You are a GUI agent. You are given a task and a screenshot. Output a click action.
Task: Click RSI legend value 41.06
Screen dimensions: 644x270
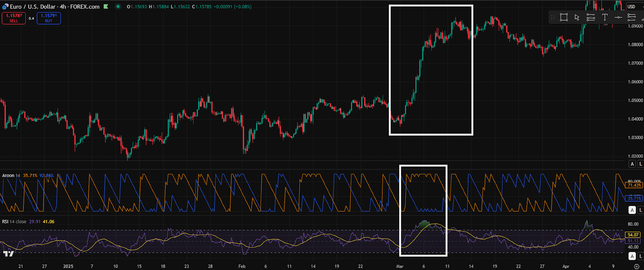pos(48,222)
